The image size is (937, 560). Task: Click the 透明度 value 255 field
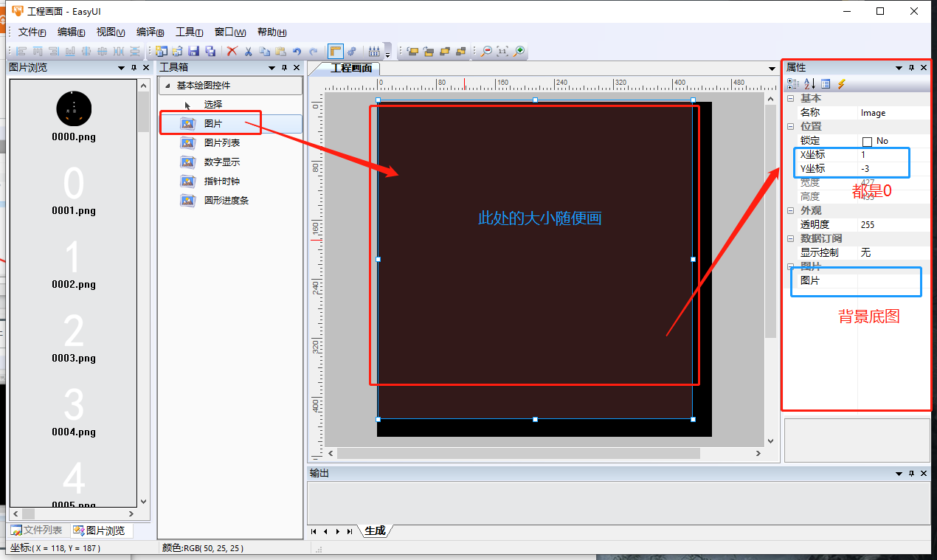[x=893, y=224]
